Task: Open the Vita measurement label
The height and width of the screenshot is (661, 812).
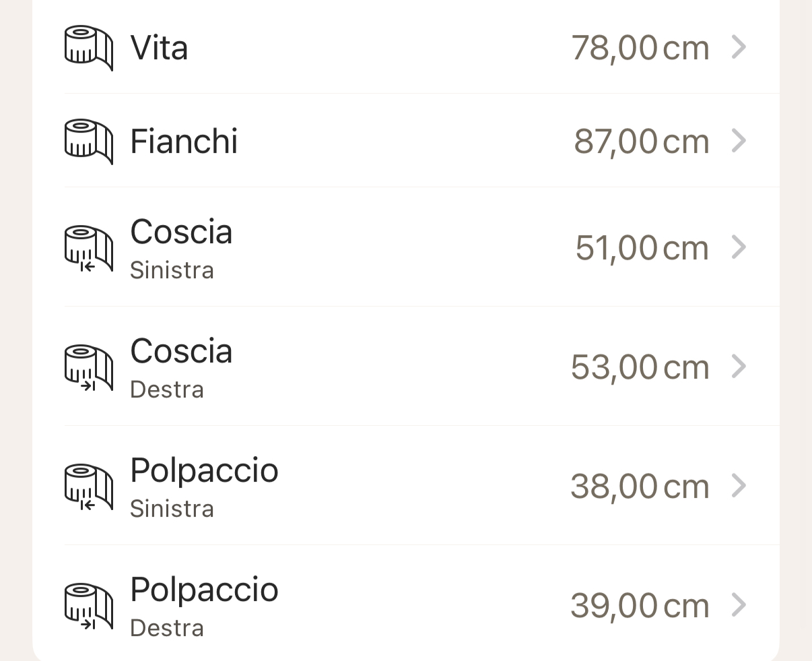Action: 159,49
